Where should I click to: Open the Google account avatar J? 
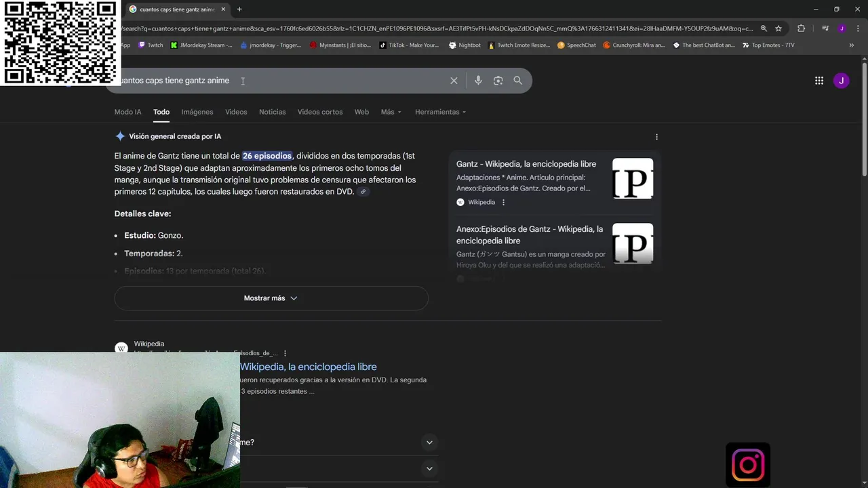[842, 81]
